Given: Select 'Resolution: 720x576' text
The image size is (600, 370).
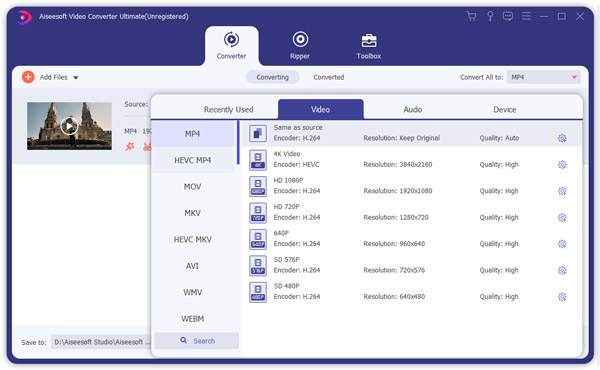Looking at the screenshot, I should (394, 270).
